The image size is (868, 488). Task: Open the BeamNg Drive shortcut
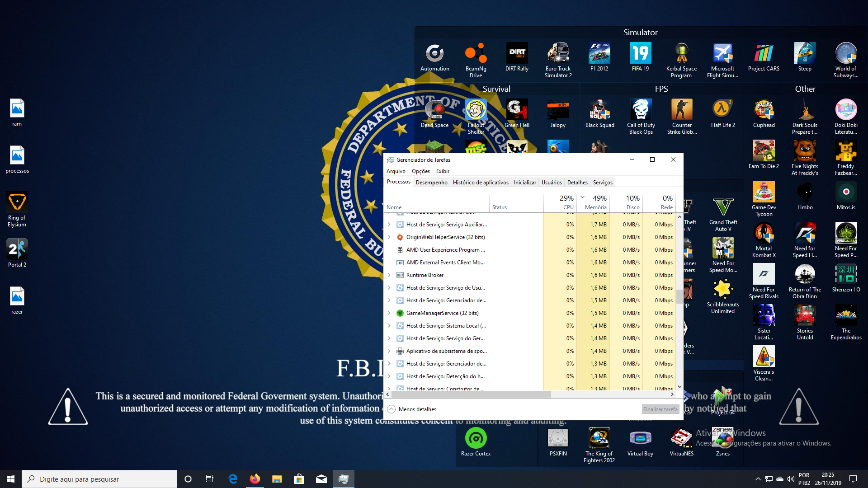click(476, 60)
